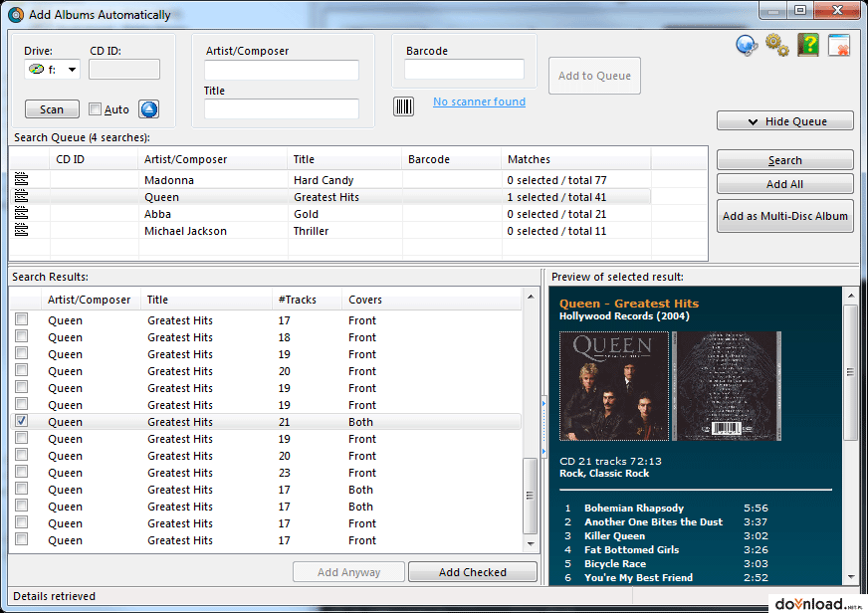Screen dimensions: 868x613
Task: Click queue icon beside Michael Jackson row
Action: pos(21,230)
